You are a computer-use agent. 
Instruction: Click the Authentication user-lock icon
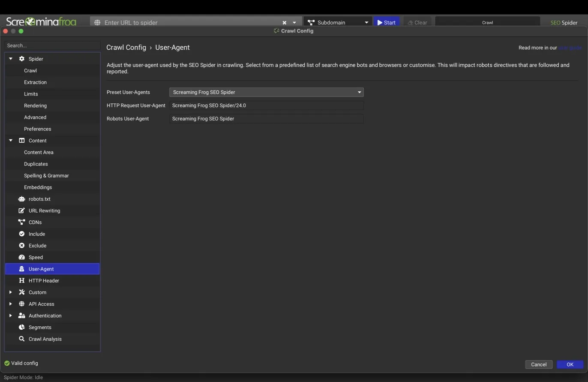click(x=21, y=316)
